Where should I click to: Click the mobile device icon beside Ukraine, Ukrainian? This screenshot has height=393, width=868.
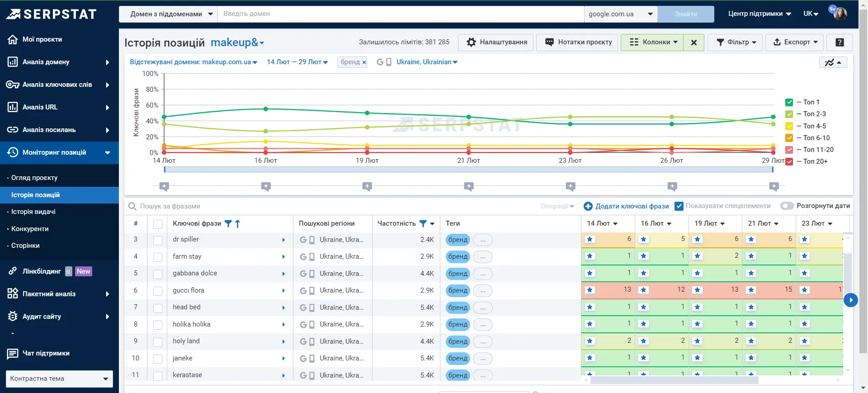pos(389,62)
